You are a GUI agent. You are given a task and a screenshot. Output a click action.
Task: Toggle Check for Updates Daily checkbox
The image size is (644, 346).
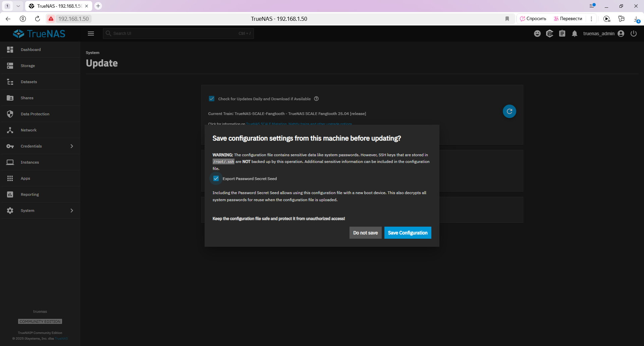pos(212,99)
